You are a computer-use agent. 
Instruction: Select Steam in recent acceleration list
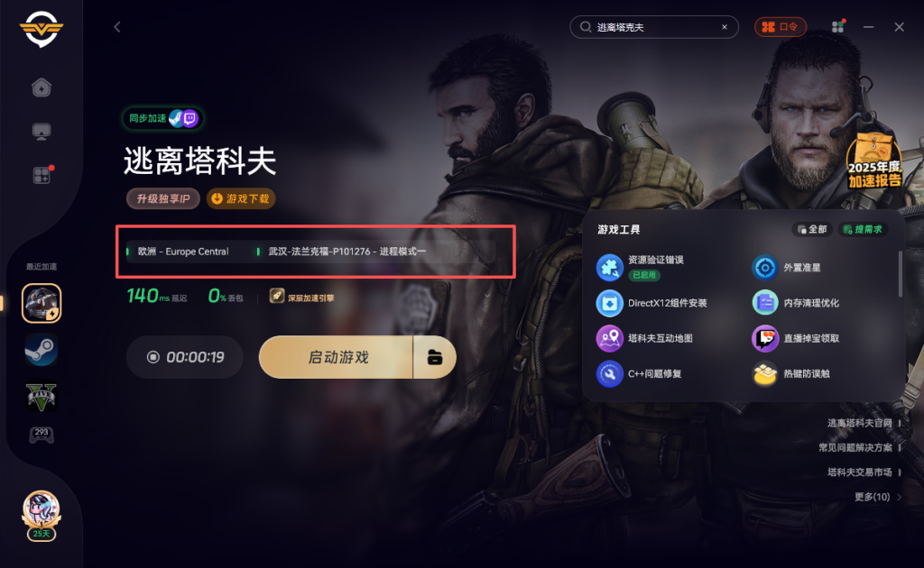(x=42, y=350)
